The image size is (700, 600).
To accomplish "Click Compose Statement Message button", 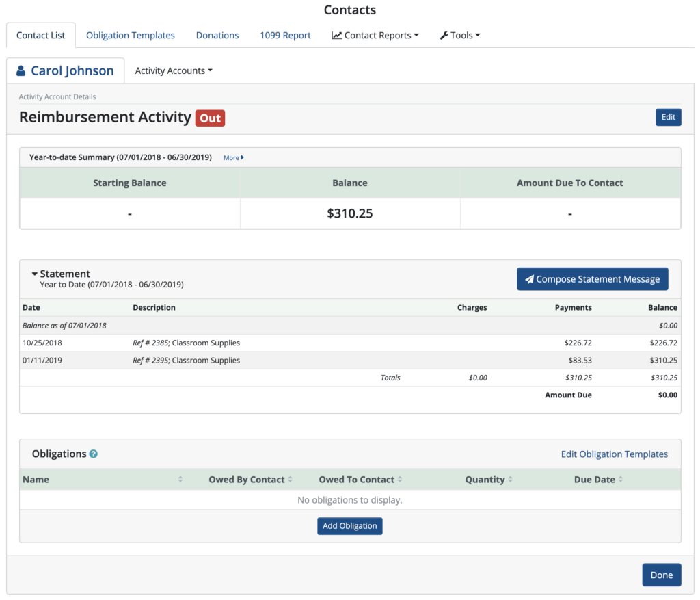I will coord(593,279).
